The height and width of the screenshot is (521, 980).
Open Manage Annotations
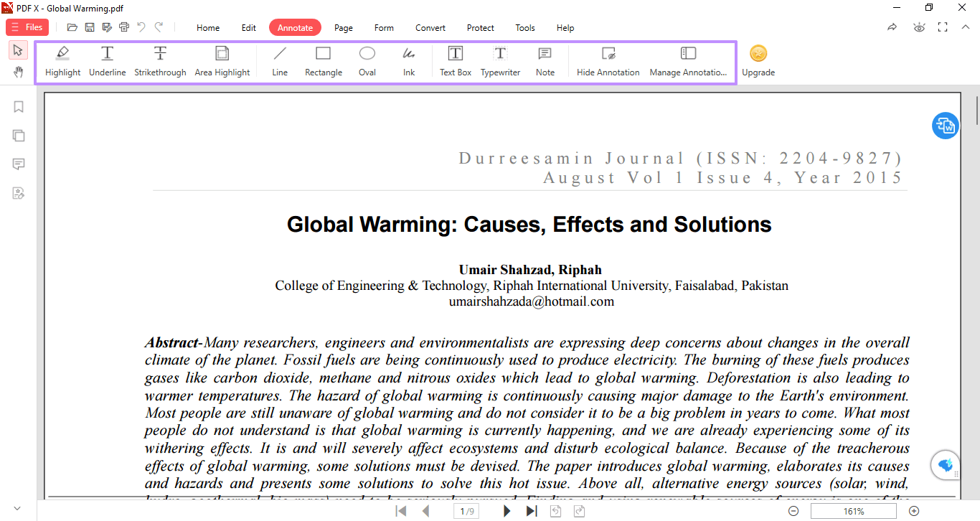click(688, 61)
